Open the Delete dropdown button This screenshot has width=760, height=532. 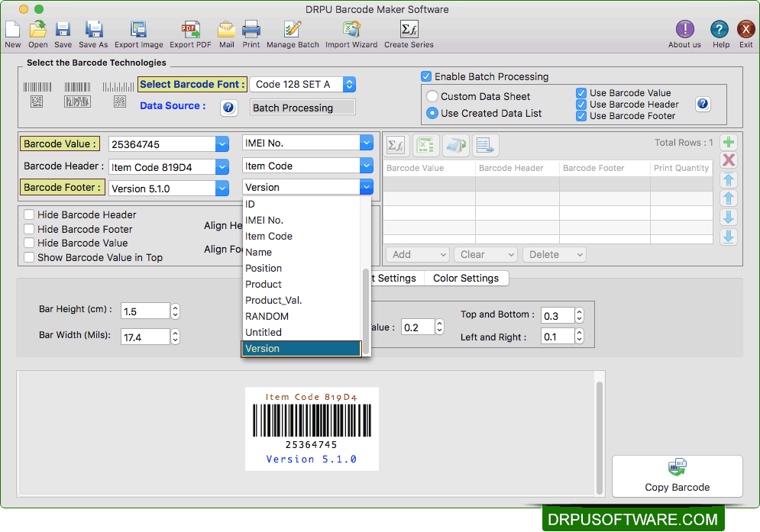(x=555, y=254)
